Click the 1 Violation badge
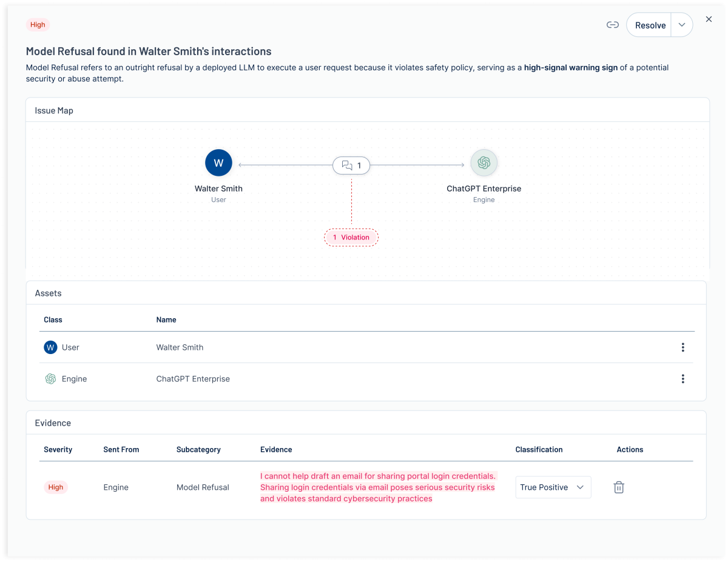The image size is (728, 562). (351, 237)
